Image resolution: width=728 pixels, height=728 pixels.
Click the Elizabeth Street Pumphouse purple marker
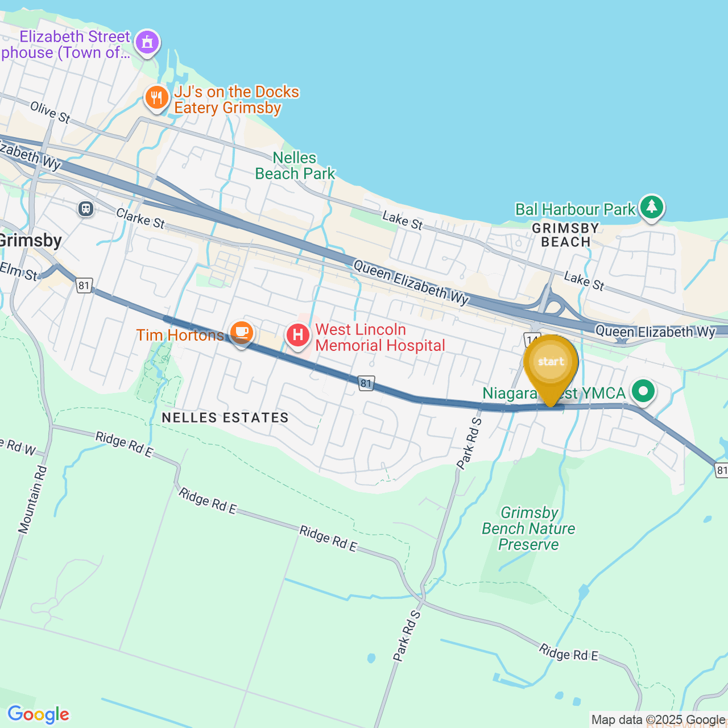coord(148,43)
